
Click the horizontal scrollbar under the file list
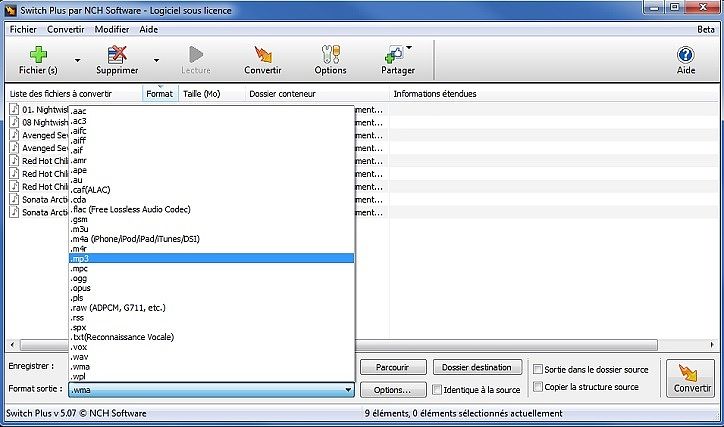coord(500,344)
